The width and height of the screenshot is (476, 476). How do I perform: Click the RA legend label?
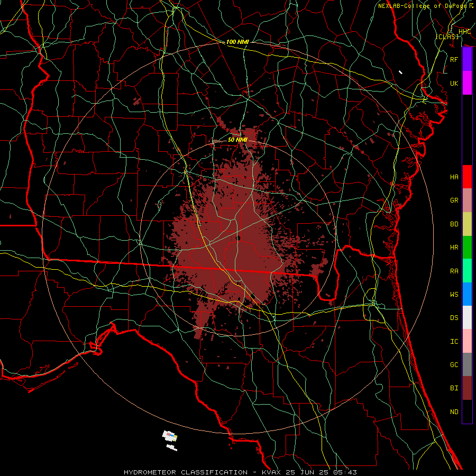pyautogui.click(x=454, y=271)
